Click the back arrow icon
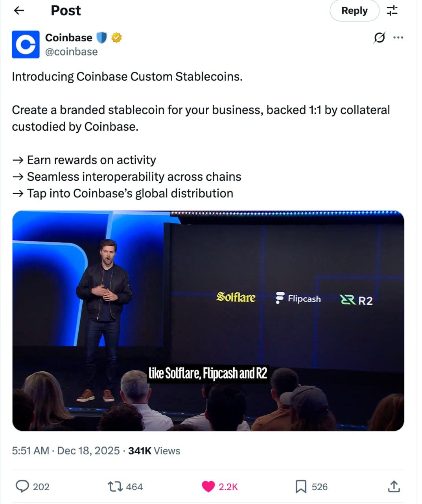The height and width of the screenshot is (504, 422). [19, 11]
